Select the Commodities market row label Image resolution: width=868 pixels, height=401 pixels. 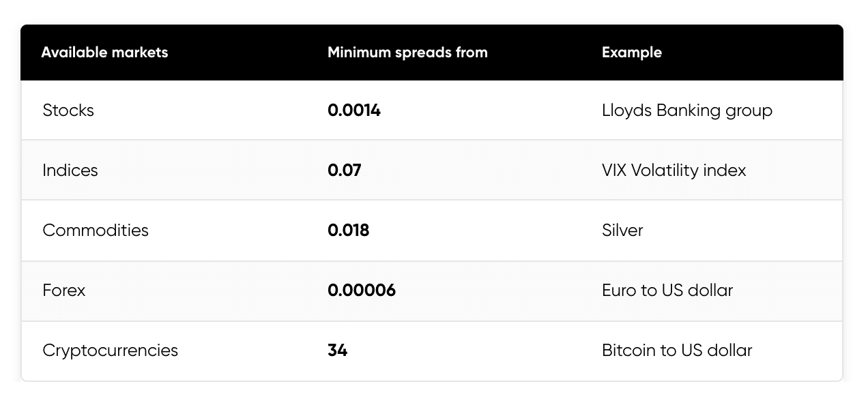96,231
